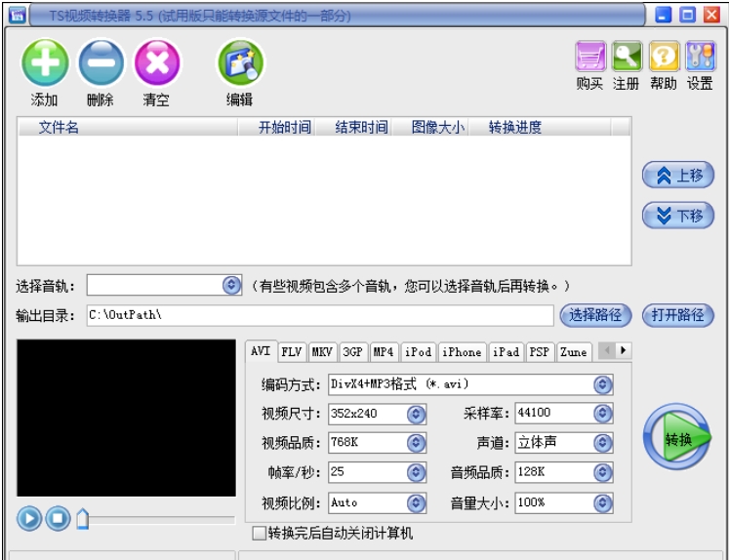Open the frame rate 25 dropdown
The height and width of the screenshot is (560, 729).
(416, 472)
